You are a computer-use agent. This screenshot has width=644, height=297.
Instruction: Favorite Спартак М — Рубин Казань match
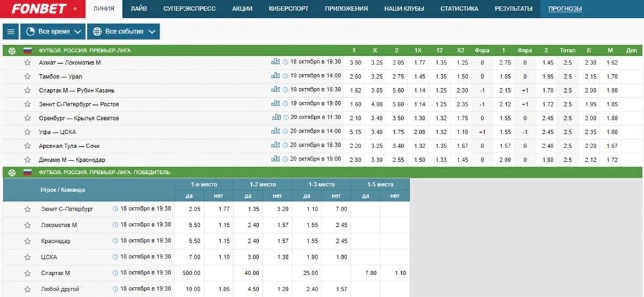click(x=28, y=90)
